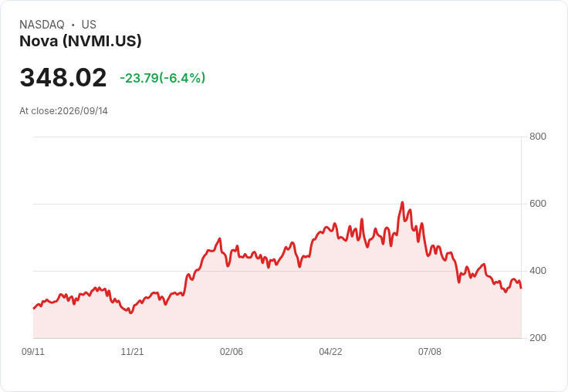Click the NASDAQ exchange label
This screenshot has height=392, width=568.
(42, 25)
